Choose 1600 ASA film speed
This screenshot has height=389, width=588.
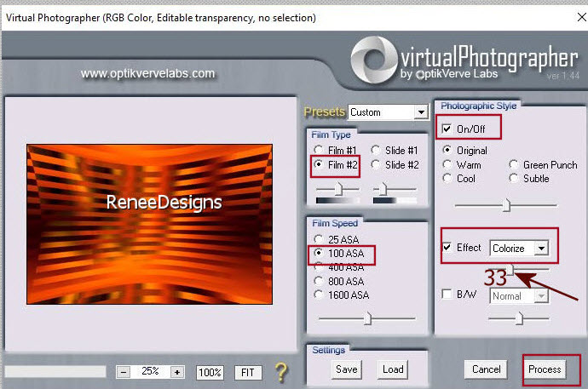(319, 295)
